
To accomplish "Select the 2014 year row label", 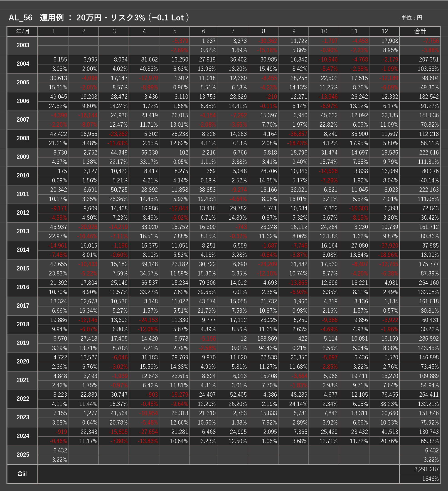I will click(23, 250).
